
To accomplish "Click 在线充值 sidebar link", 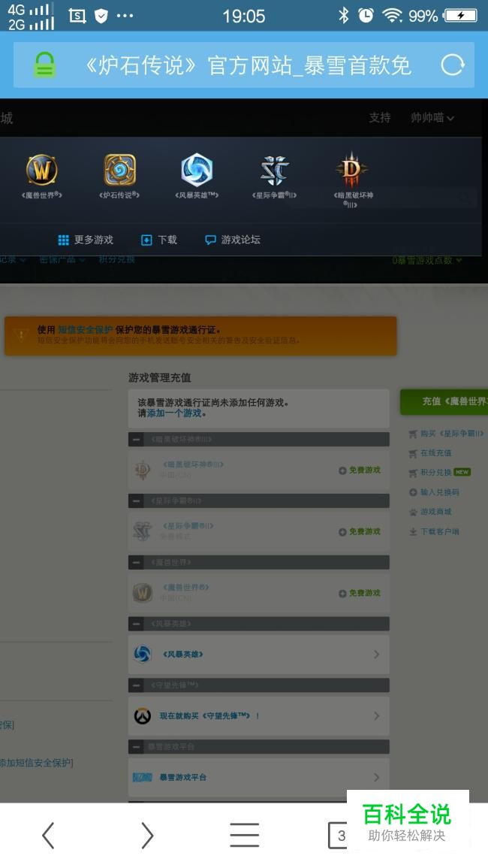I will pos(430,453).
